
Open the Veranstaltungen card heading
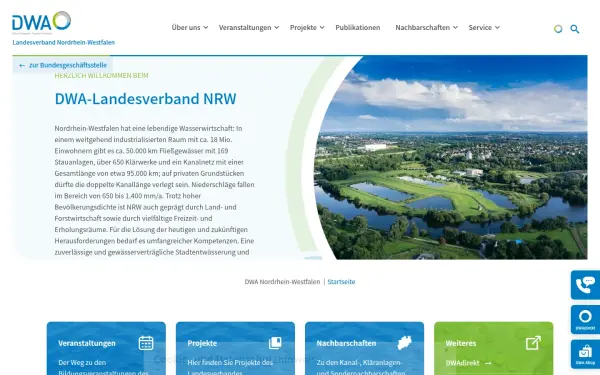[87, 343]
